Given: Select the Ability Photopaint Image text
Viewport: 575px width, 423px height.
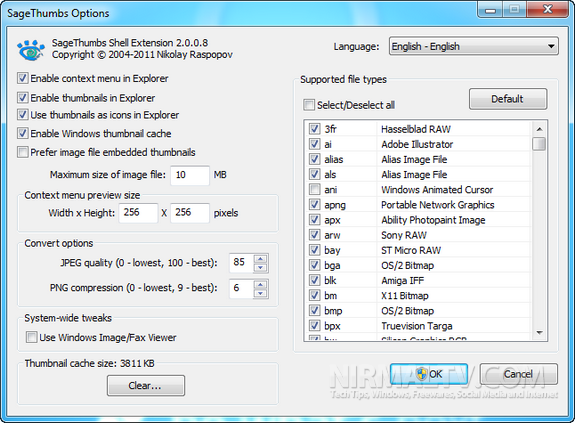Looking at the screenshot, I should [x=433, y=220].
